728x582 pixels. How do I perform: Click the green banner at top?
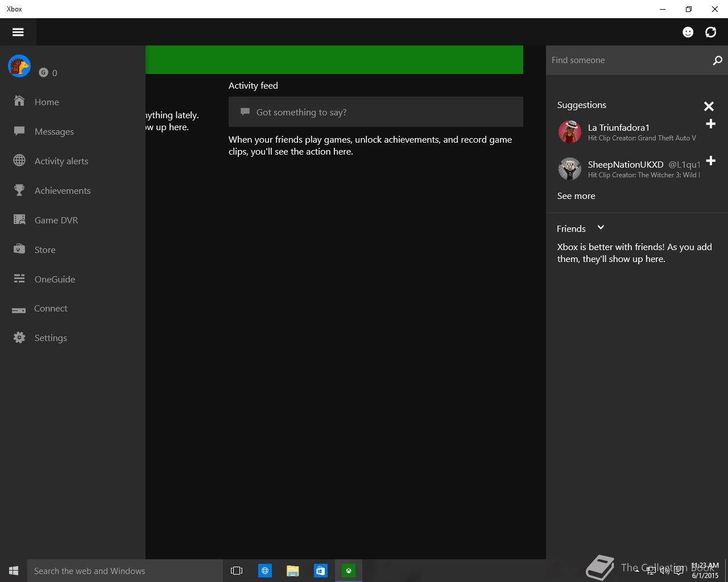[x=334, y=60]
